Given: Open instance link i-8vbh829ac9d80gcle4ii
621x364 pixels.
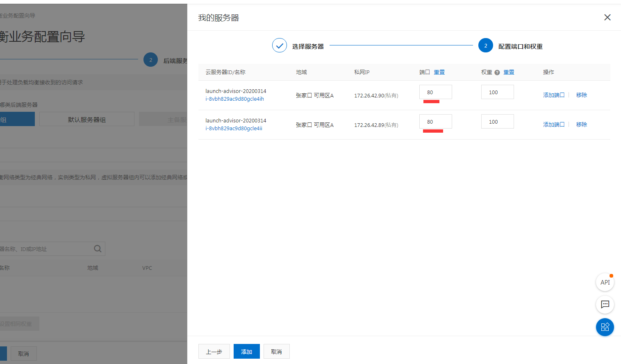Looking at the screenshot, I should pos(234,128).
